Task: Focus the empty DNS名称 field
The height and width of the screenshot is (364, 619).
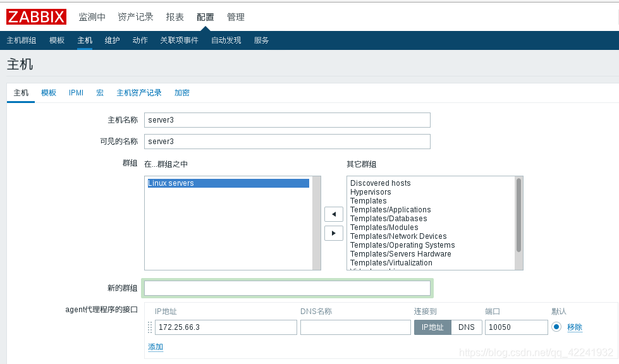Action: (x=356, y=327)
